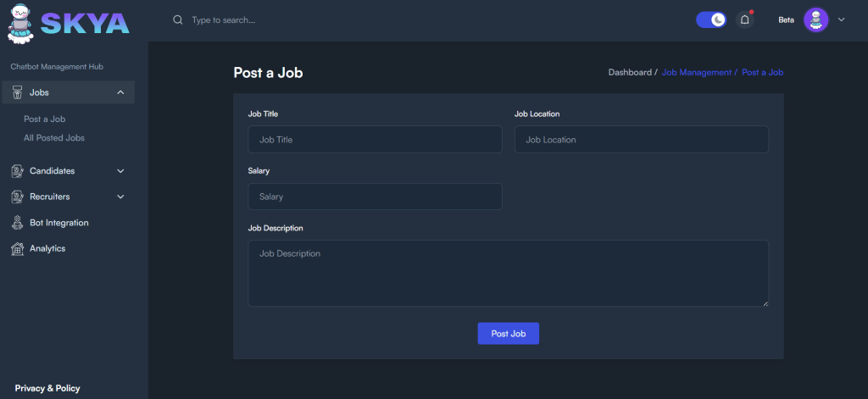
Task: Click the user profile avatar
Action: 815,19
